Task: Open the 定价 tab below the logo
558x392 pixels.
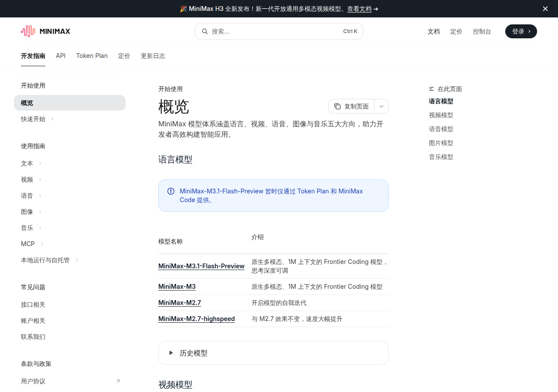Action: [124, 56]
